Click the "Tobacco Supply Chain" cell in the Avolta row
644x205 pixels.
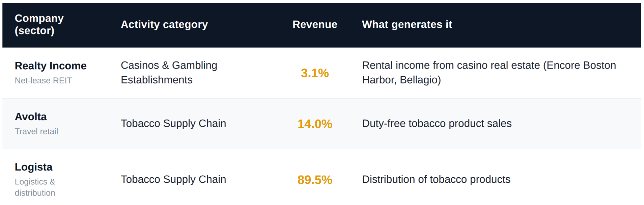point(173,124)
